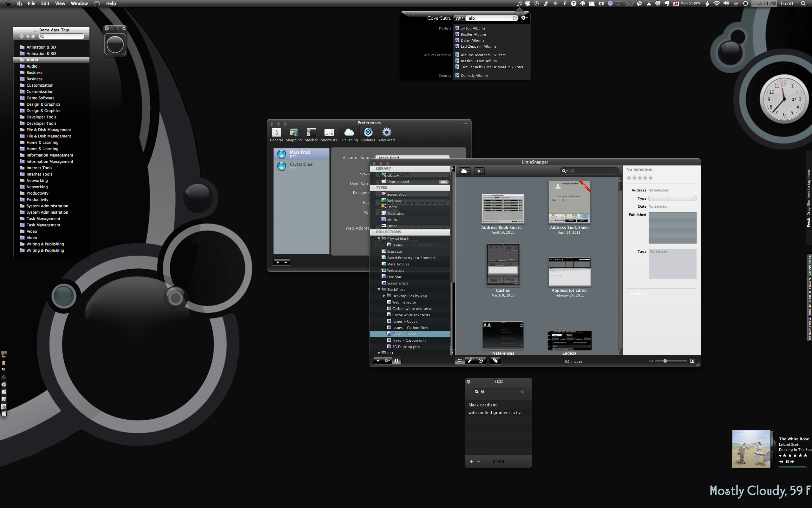Image resolution: width=812 pixels, height=508 pixels.
Task: Open Caches snapshot thumbnail
Action: click(x=503, y=265)
